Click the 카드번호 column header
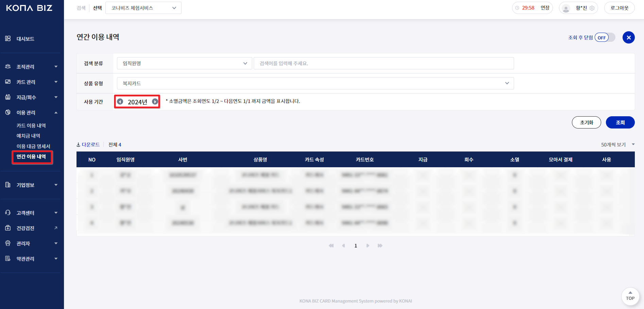This screenshot has height=309, width=644. [x=365, y=159]
